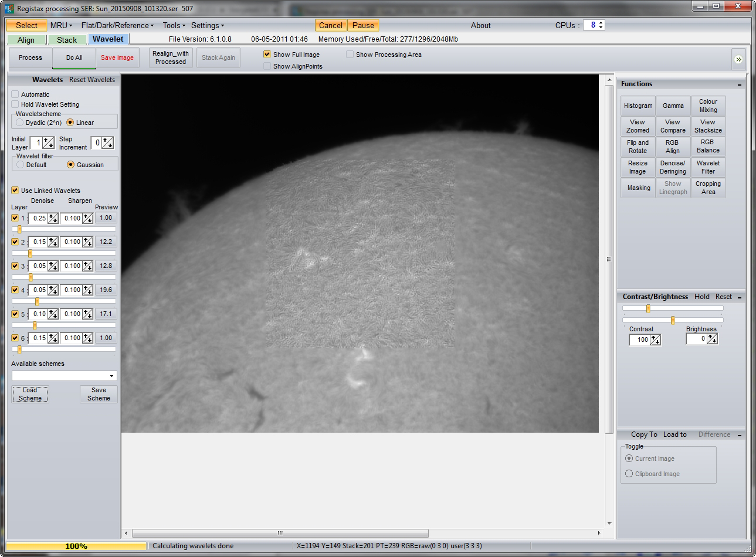
Task: Click the Brightness slider handle
Action: (x=673, y=320)
